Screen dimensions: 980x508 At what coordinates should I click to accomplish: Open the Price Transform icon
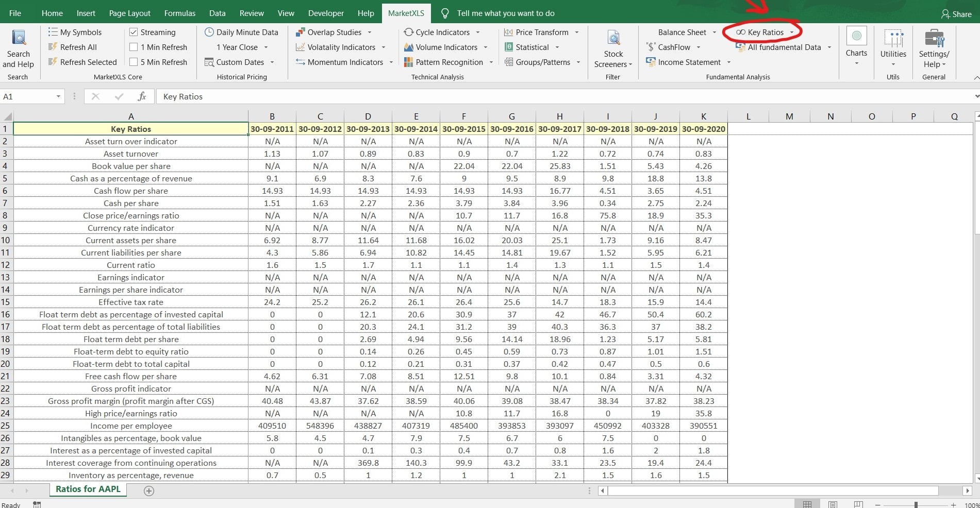pyautogui.click(x=508, y=32)
